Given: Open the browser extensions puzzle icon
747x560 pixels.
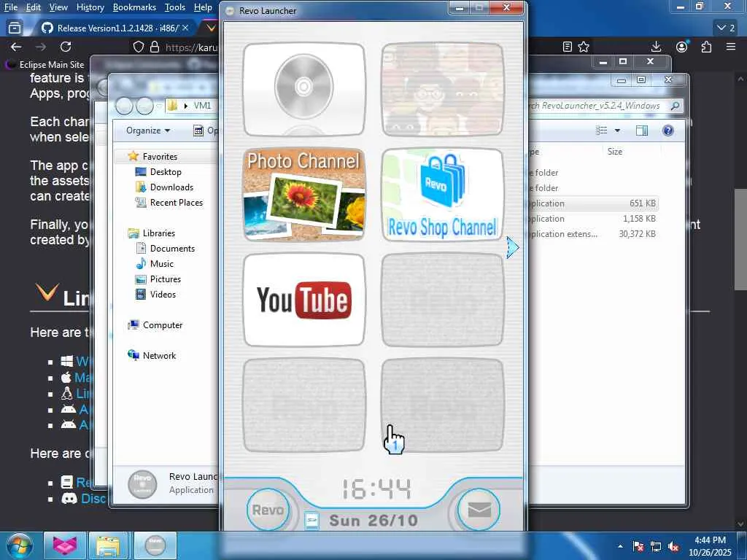Looking at the screenshot, I should tap(706, 47).
